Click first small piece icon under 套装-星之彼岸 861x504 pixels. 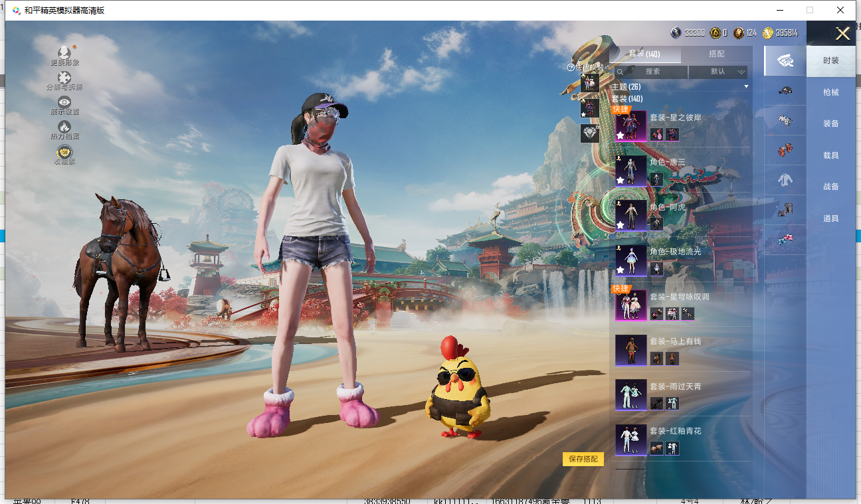pyautogui.click(x=656, y=135)
